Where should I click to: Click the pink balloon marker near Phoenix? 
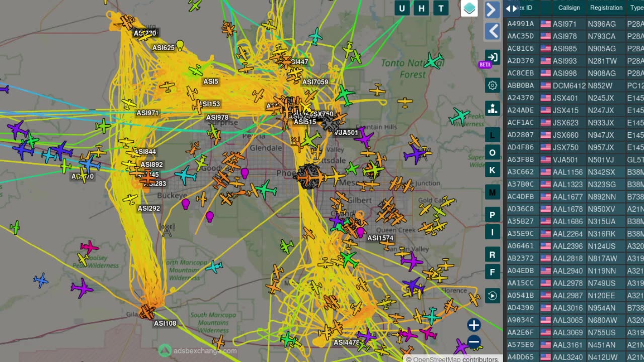click(245, 173)
